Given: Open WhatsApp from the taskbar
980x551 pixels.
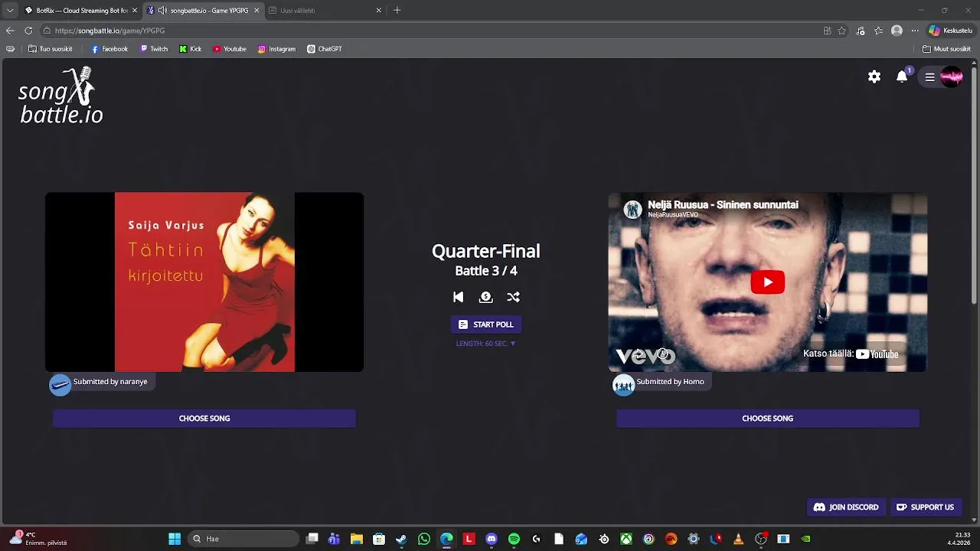Looking at the screenshot, I should tap(424, 539).
